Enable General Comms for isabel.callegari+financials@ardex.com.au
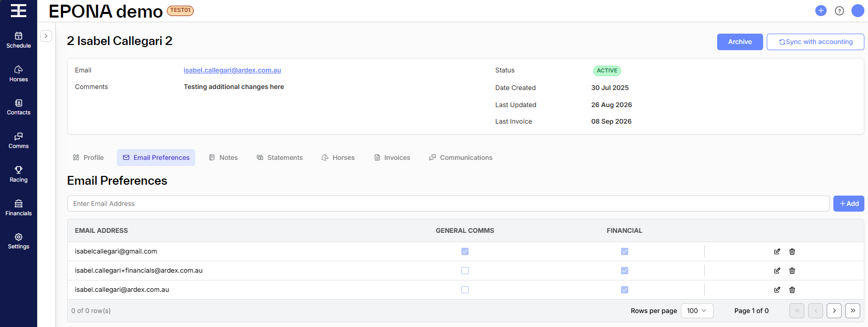 [465, 271]
